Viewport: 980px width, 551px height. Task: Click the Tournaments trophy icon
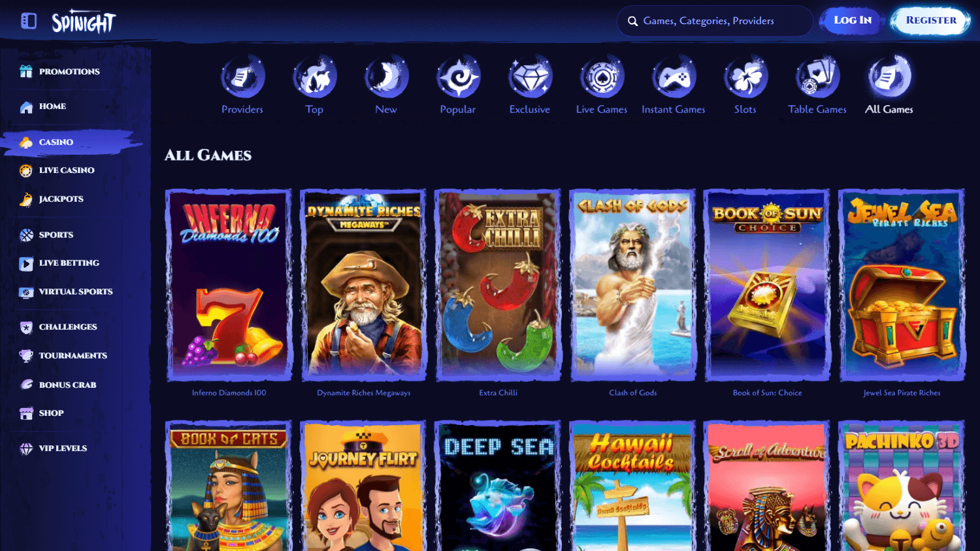tap(26, 356)
